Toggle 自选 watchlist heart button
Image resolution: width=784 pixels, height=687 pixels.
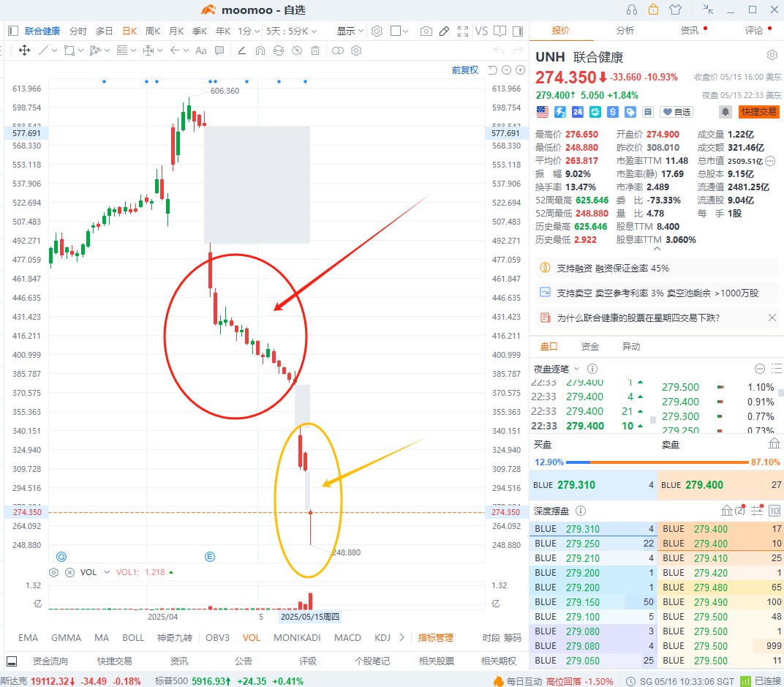click(677, 112)
